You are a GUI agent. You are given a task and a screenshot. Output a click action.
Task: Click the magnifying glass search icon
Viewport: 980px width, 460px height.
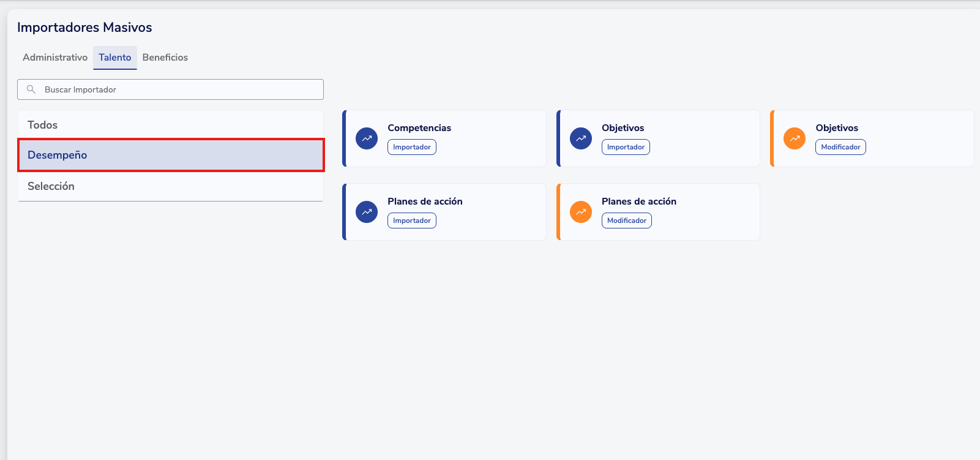[x=31, y=89]
